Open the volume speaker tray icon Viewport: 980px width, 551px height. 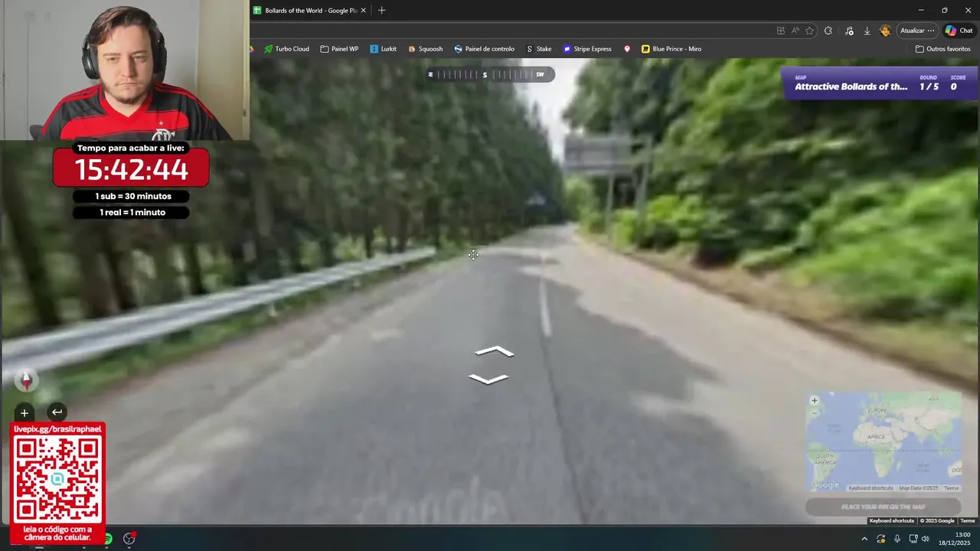[926, 539]
